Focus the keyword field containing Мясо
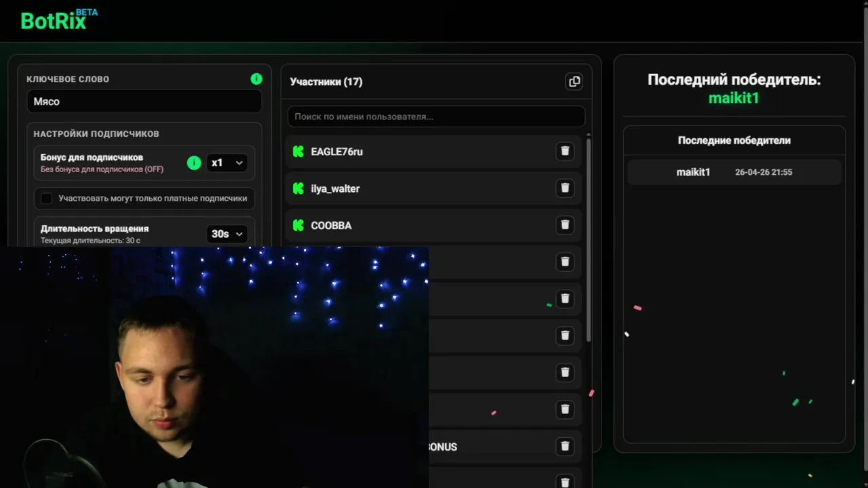The width and height of the screenshot is (868, 488). coord(144,102)
